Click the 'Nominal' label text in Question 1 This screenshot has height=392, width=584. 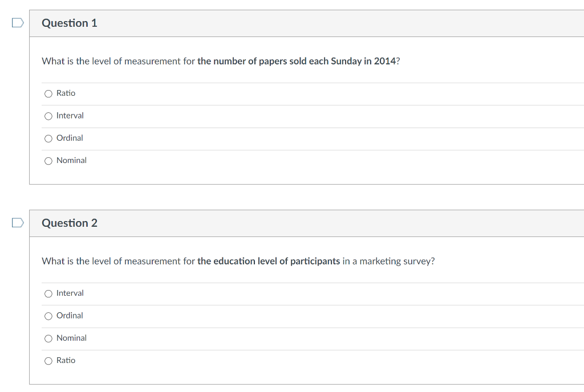(x=71, y=160)
